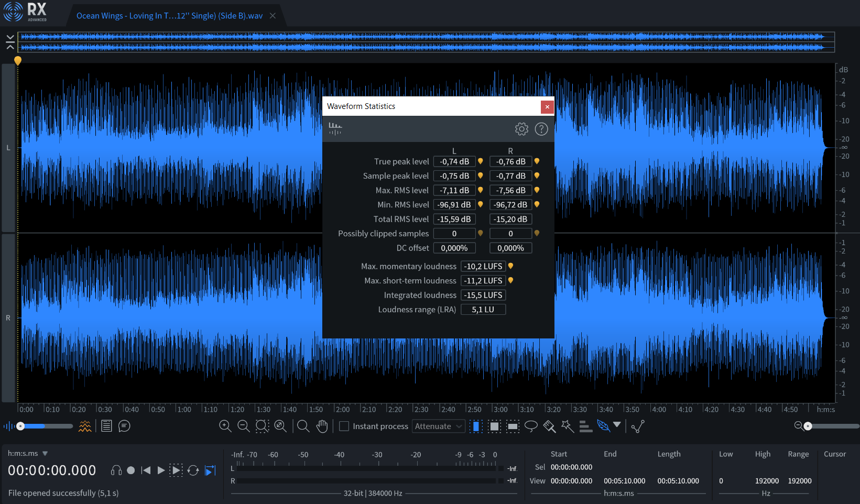Select the Magic Wand tool
The image size is (860, 504).
click(x=568, y=426)
